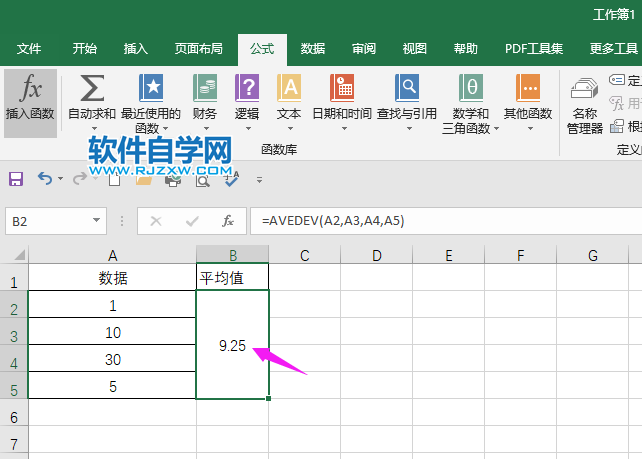This screenshot has height=459, width=642.
Task: Click merged cell showing 9.25
Action: click(233, 345)
